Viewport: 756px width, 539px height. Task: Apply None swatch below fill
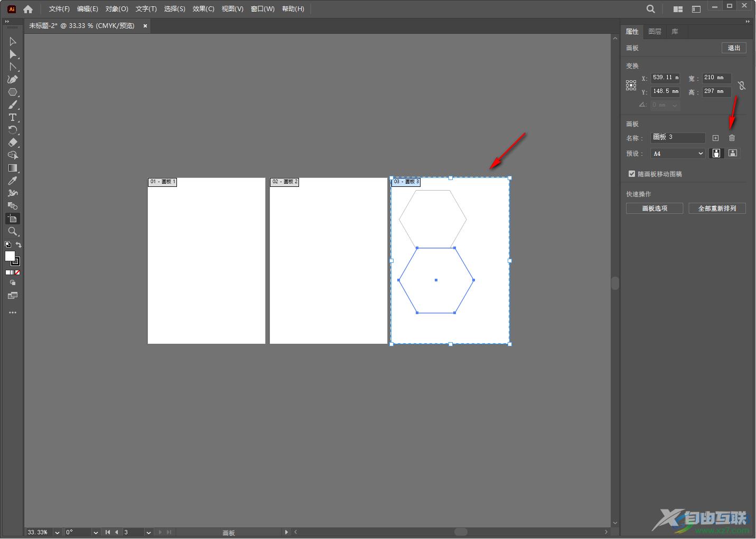(17, 272)
